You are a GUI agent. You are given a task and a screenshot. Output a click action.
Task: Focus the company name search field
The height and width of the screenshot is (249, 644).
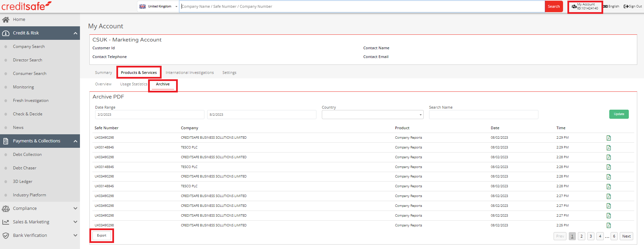[362, 6]
